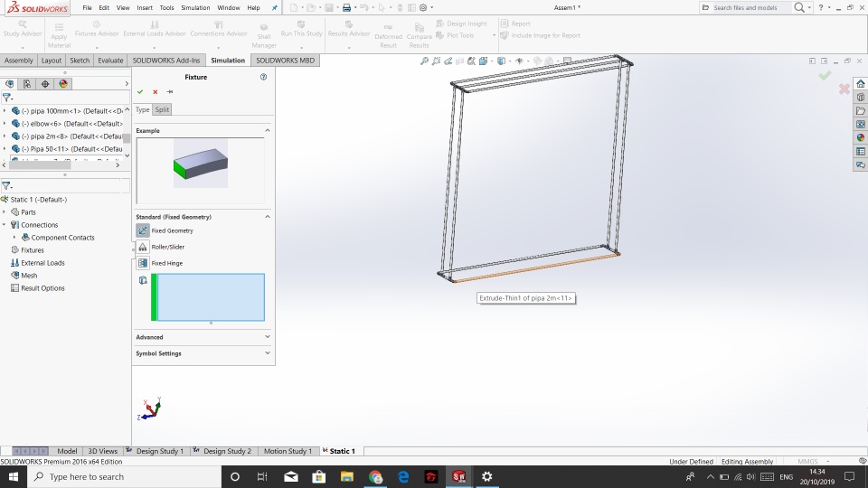Click the Display Style icon in viewport toolbar
Viewport: 868px width, 488px height.
coord(501,61)
